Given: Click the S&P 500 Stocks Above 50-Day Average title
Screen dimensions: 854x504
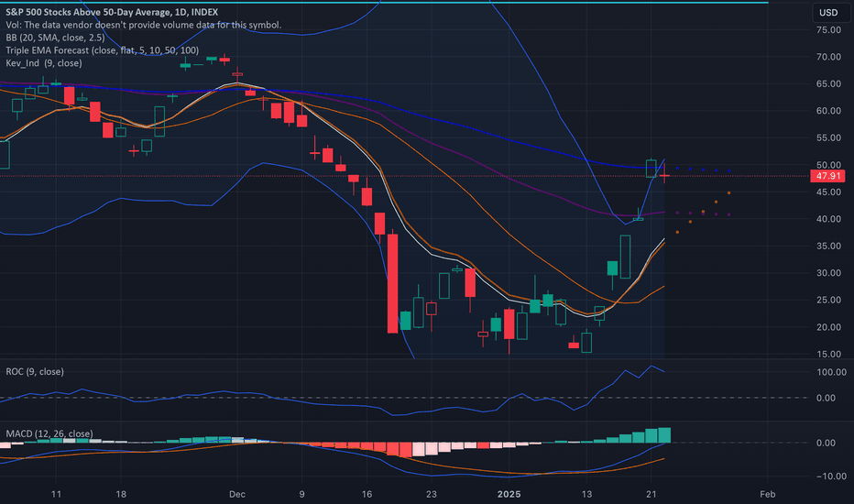Looking at the screenshot, I should point(112,12).
